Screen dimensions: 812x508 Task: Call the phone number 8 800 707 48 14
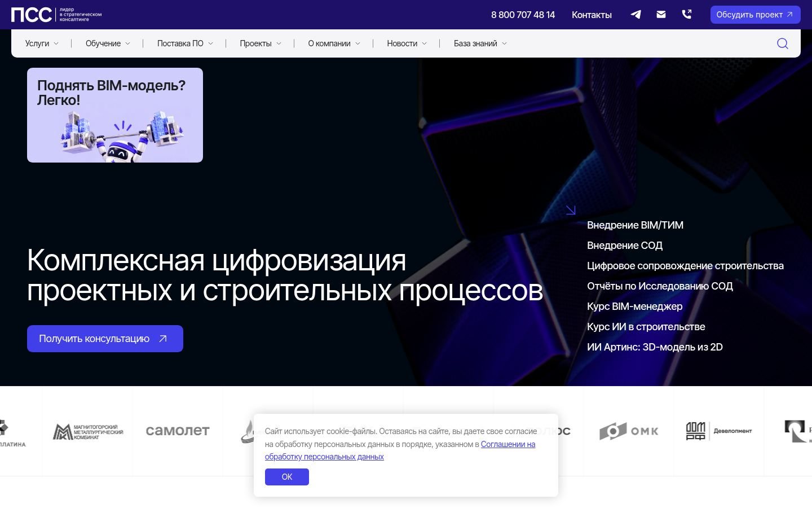[x=523, y=15]
